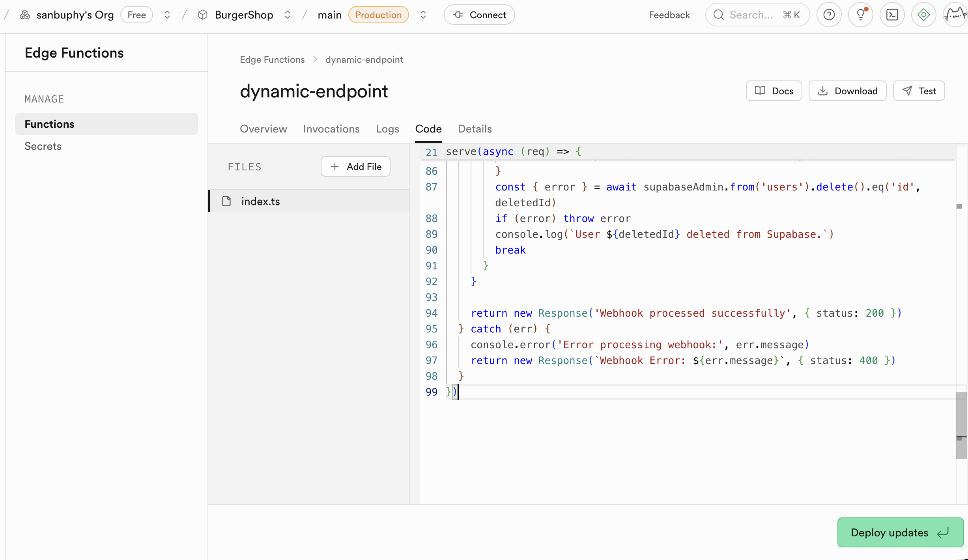Select the index.ts file
Image resolution: width=968 pixels, height=560 pixels.
[260, 201]
